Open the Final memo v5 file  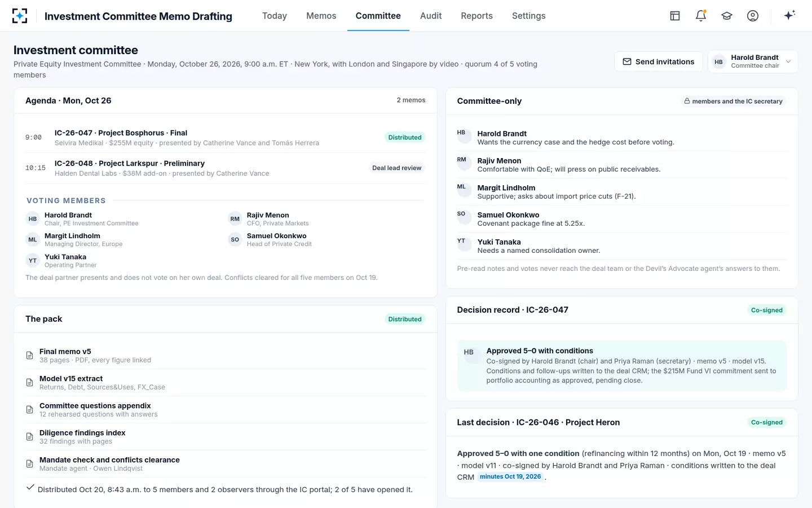coord(226,356)
